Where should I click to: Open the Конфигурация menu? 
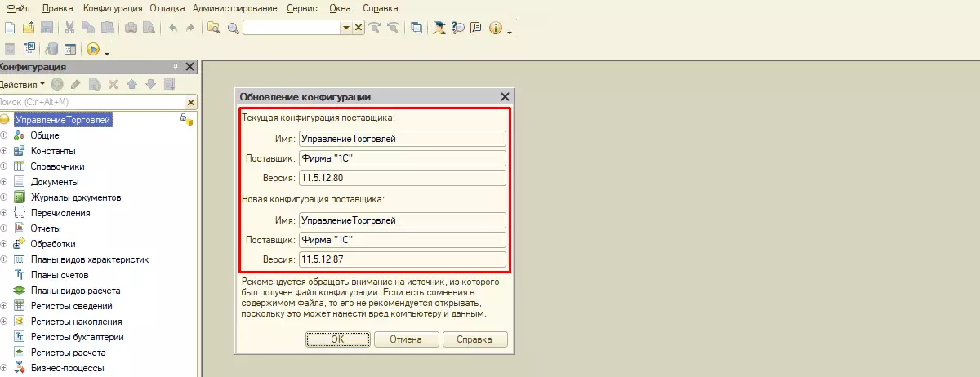click(x=114, y=7)
